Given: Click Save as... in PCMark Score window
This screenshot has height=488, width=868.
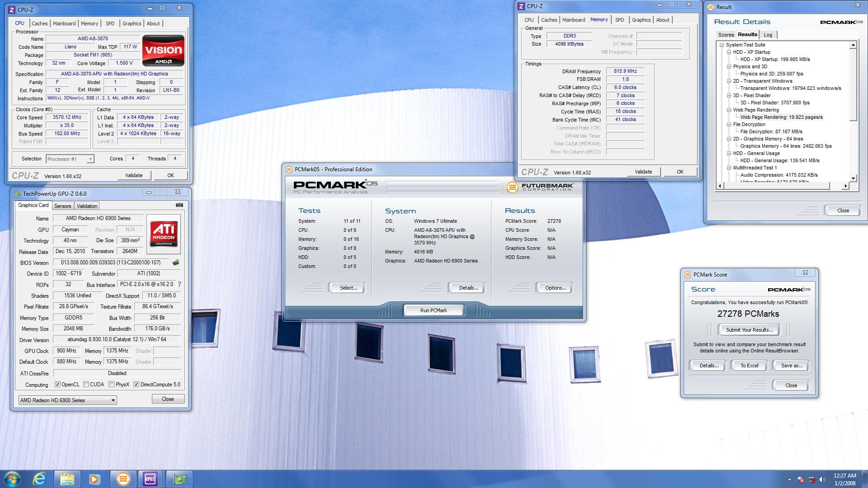Looking at the screenshot, I should click(x=792, y=366).
